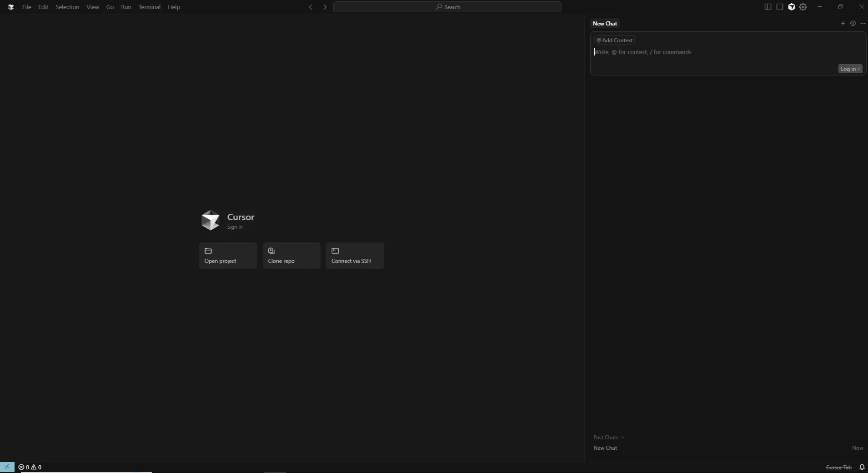This screenshot has width=868, height=473.
Task: Click the large Cursor cube logo
Action: (210, 221)
